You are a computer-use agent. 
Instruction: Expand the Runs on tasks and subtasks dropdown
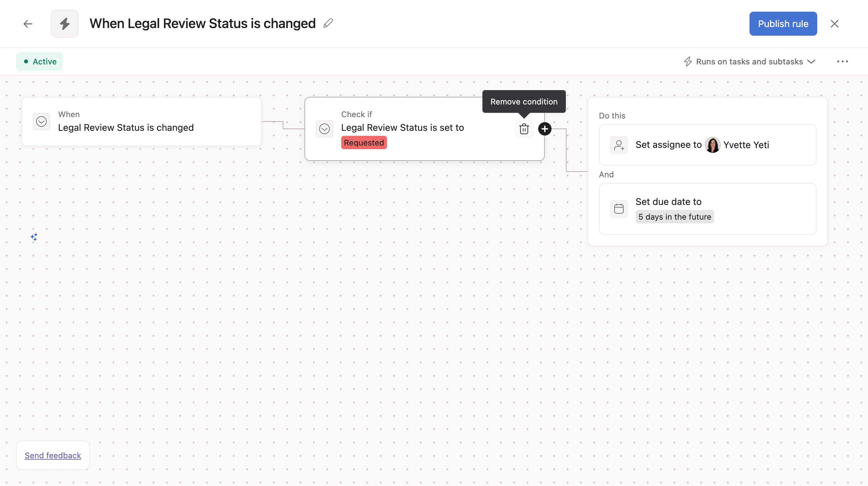pyautogui.click(x=750, y=62)
